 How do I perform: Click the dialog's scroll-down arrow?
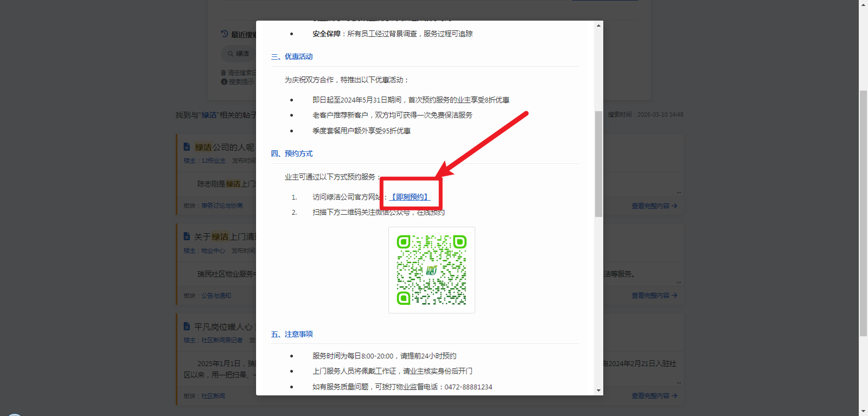(x=598, y=390)
